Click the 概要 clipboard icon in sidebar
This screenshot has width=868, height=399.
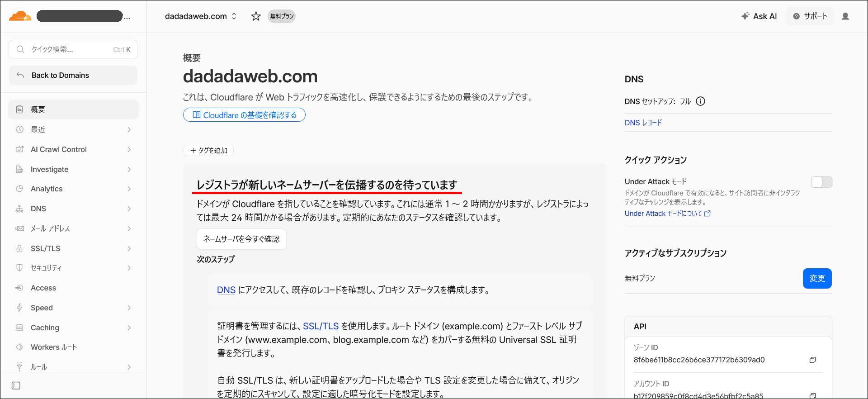point(19,109)
